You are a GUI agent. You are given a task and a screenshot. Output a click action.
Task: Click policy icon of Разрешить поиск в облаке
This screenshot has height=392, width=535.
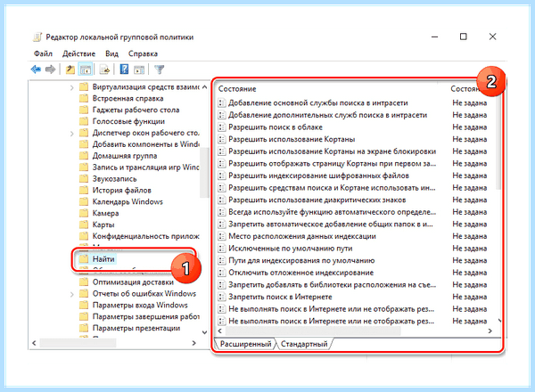(222, 127)
